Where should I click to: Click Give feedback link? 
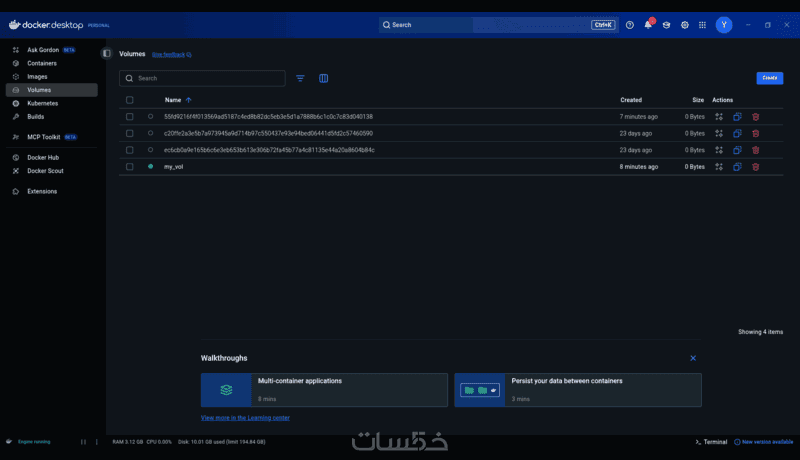click(171, 55)
